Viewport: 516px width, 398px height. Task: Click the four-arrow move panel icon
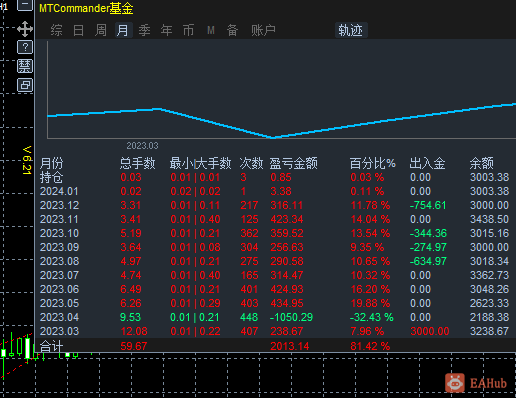coord(25,29)
